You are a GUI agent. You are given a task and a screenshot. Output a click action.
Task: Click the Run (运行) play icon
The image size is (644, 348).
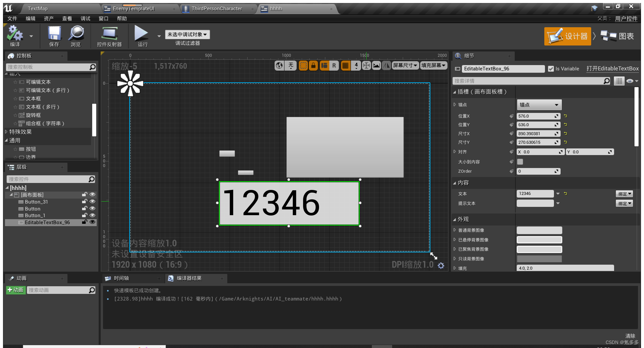(141, 33)
